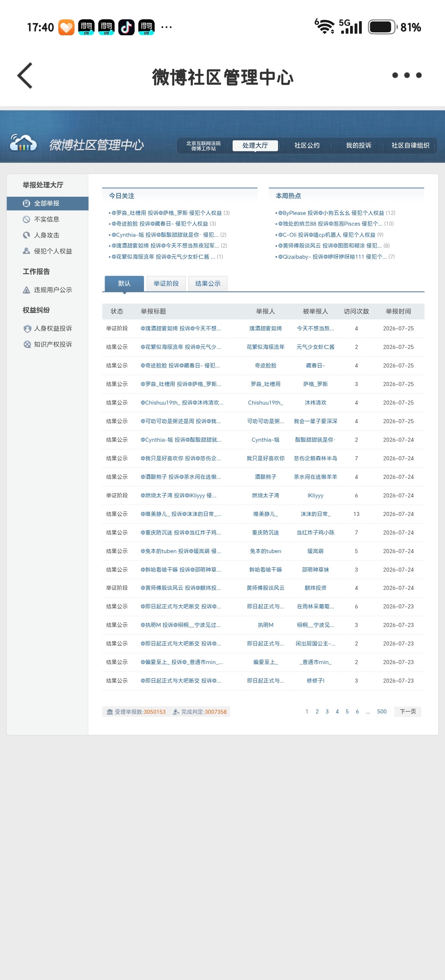Screen dimensions: 445x980
Task: Tap the back arrow icon
Action: click(x=25, y=76)
